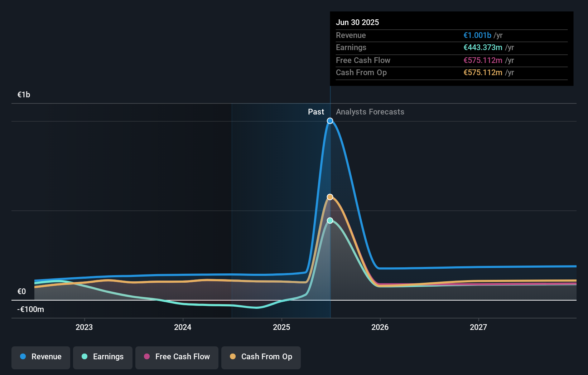
Task: Click the Free Cash Flow tooltip row label
Action: point(363,60)
